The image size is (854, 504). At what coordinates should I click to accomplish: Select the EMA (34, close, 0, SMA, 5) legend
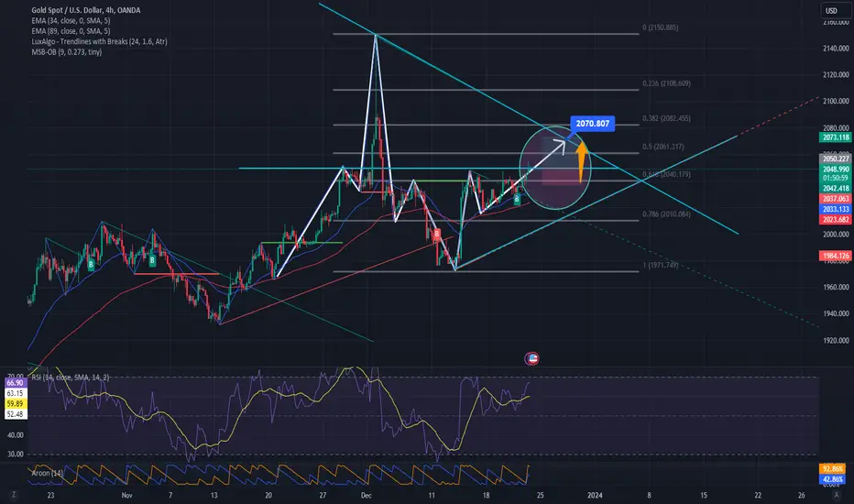coord(71,21)
